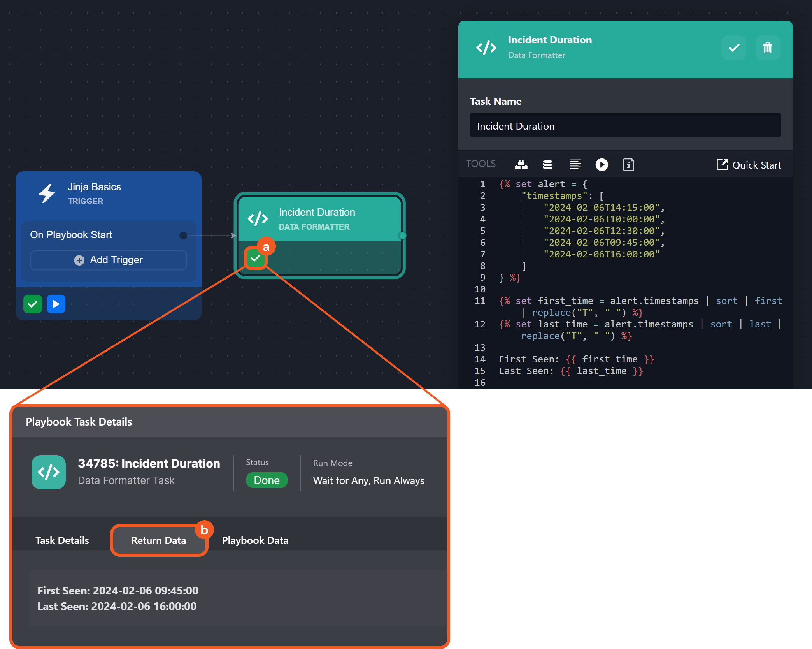The width and height of the screenshot is (812, 649).
Task: Click the Add Trigger button
Action: [109, 260]
